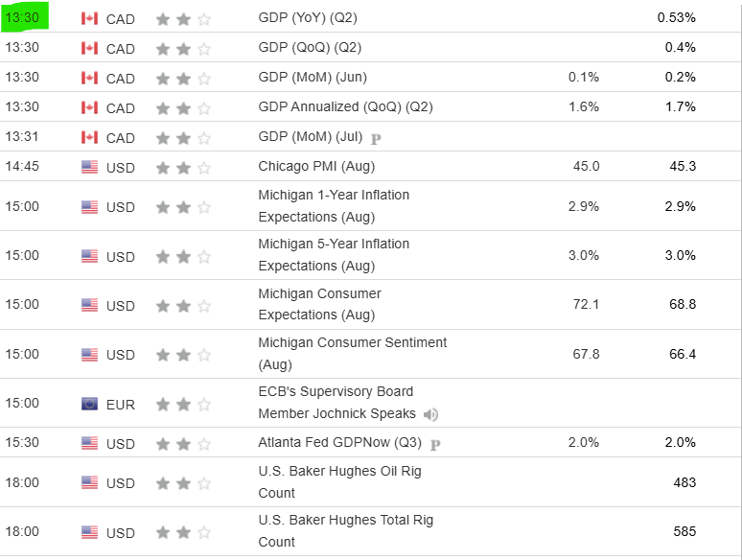
Task: Open U.S. Baker Hughes Oil Rig Count
Action: (x=339, y=482)
